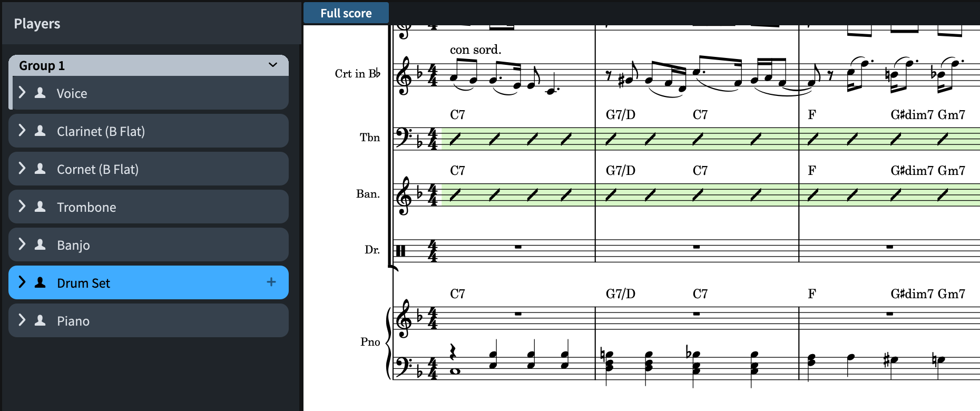This screenshot has width=980, height=411.
Task: Select the Drum Set label
Action: click(83, 283)
